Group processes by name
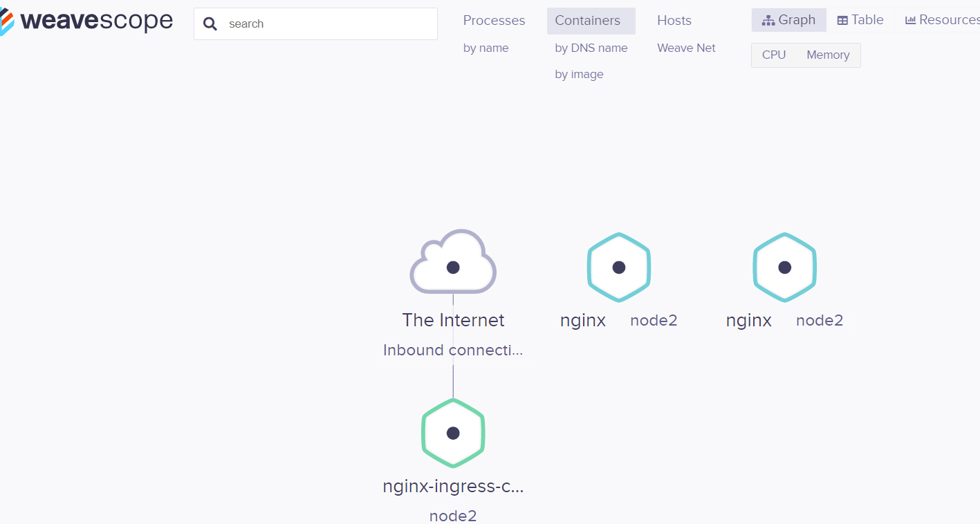The image size is (980, 524). pos(486,48)
